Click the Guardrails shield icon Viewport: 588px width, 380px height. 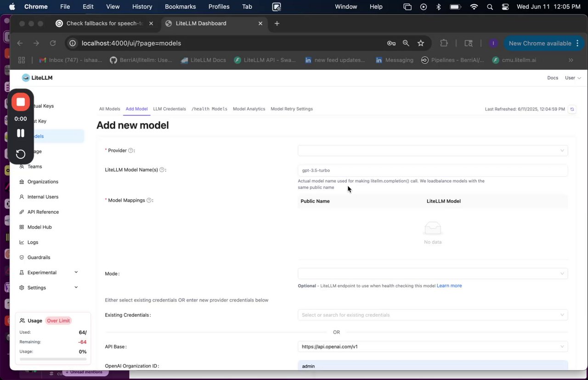22,257
